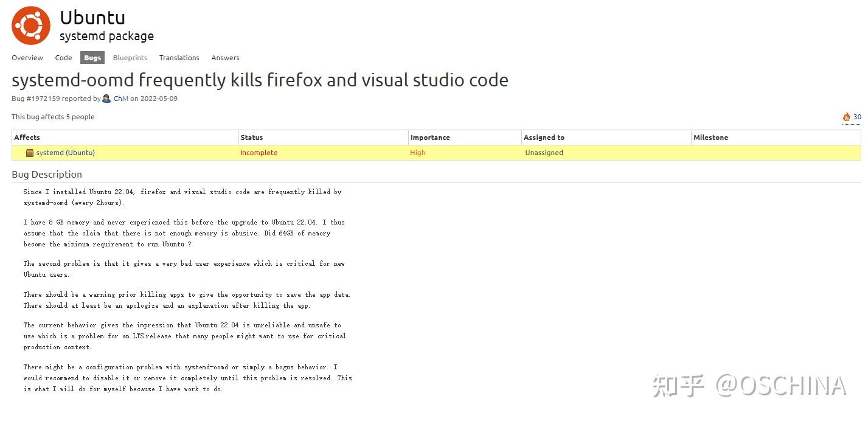The image size is (868, 421).
Task: Click the Bug Description heading
Action: click(x=47, y=175)
